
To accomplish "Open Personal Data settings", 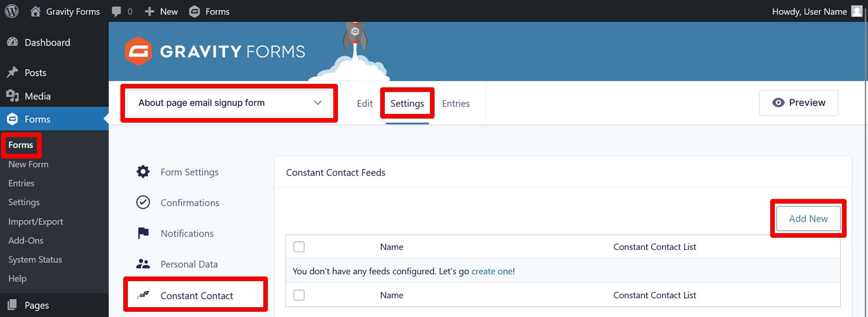I will click(x=189, y=264).
